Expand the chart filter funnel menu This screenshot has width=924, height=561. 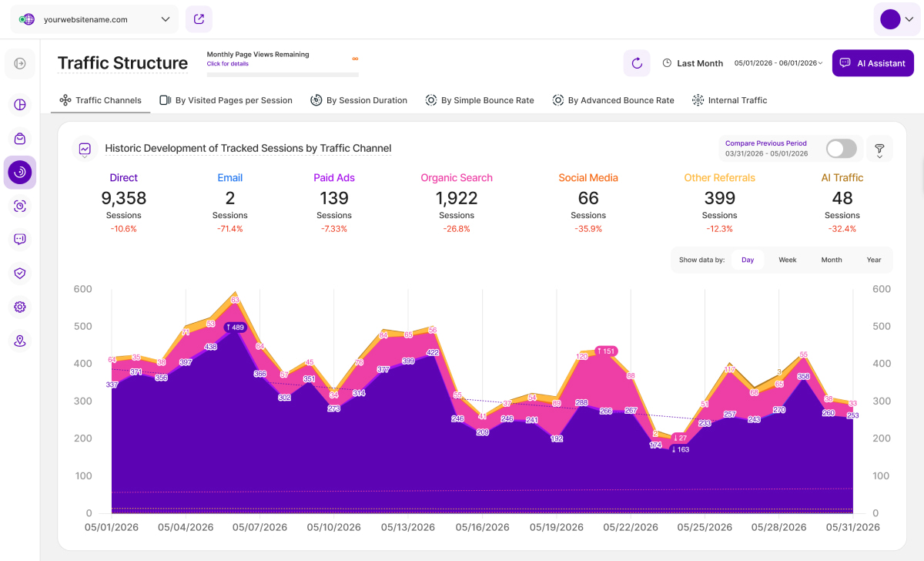[879, 149]
